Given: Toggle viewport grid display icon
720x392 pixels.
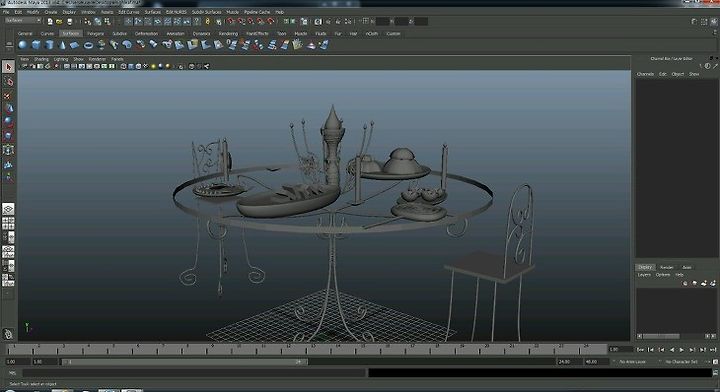Looking at the screenshot, I should click(x=67, y=66).
